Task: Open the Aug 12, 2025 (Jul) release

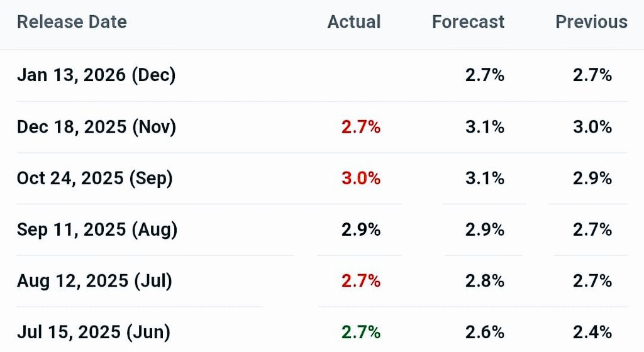Action: click(94, 281)
